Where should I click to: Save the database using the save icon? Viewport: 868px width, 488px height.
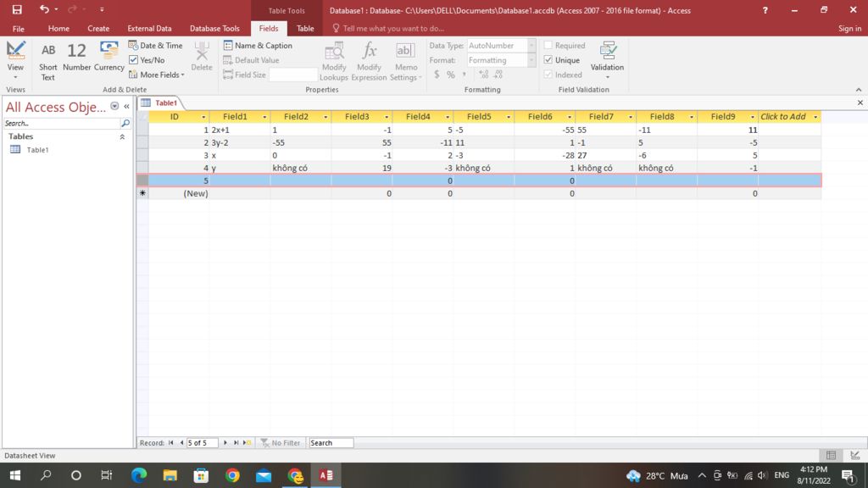pos(17,10)
